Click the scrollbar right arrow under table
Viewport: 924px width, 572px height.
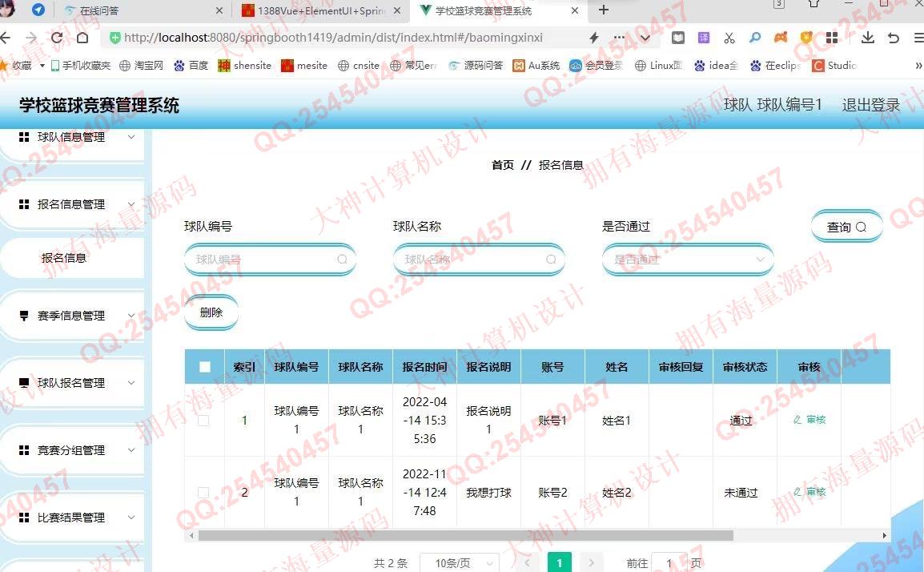885,535
